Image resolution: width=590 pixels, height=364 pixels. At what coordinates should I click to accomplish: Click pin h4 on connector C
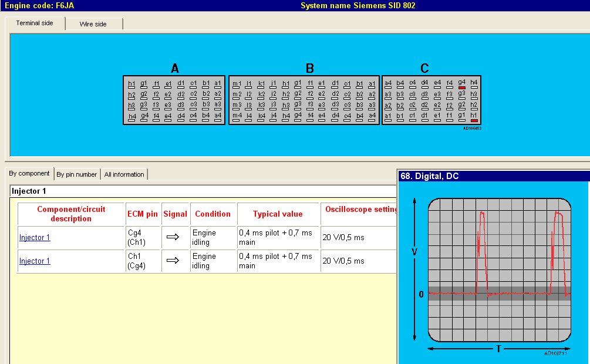click(474, 84)
